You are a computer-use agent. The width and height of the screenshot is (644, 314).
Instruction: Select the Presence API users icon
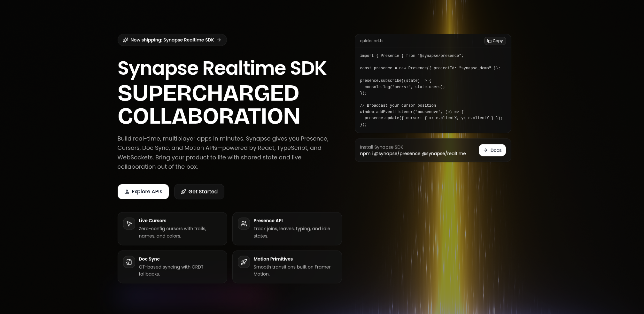coord(244,224)
